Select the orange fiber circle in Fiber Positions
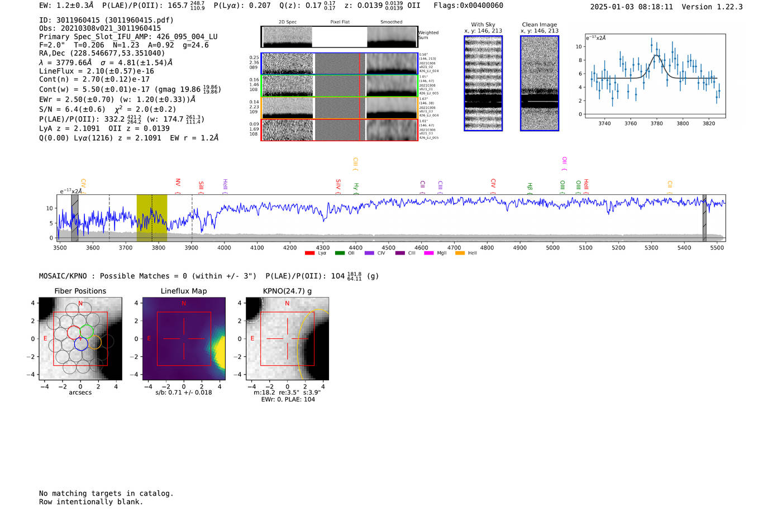This screenshot has height=532, width=782. [x=94, y=342]
